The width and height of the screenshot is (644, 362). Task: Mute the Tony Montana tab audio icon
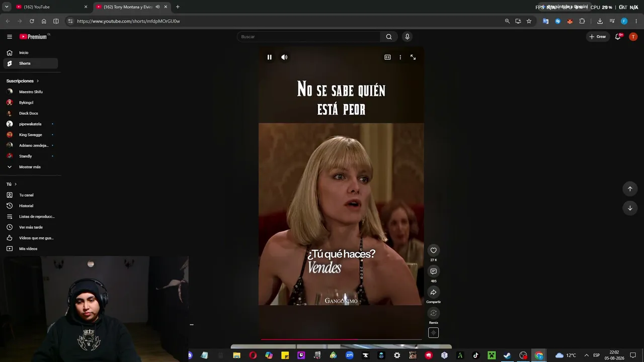point(157,7)
